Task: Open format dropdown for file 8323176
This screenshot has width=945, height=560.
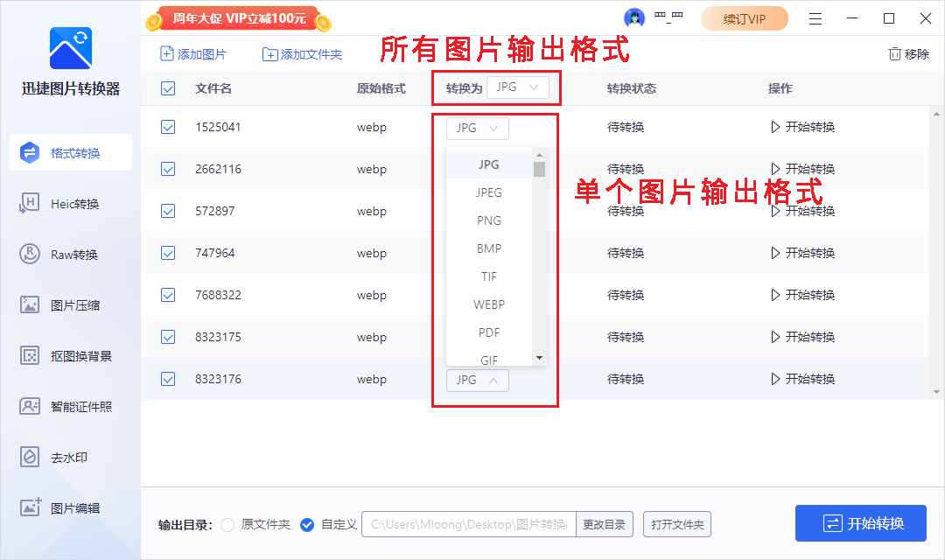Action: click(x=477, y=380)
